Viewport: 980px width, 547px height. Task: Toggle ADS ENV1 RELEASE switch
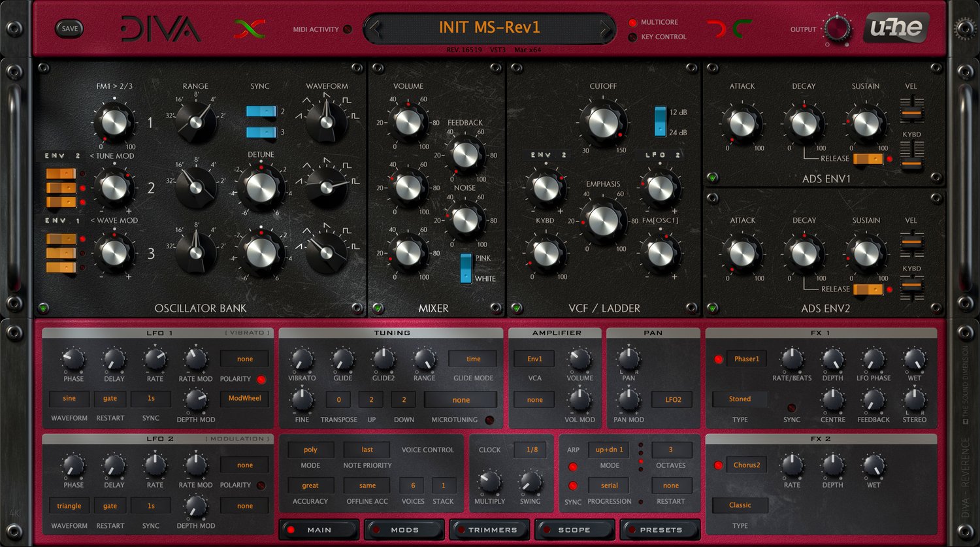click(868, 159)
